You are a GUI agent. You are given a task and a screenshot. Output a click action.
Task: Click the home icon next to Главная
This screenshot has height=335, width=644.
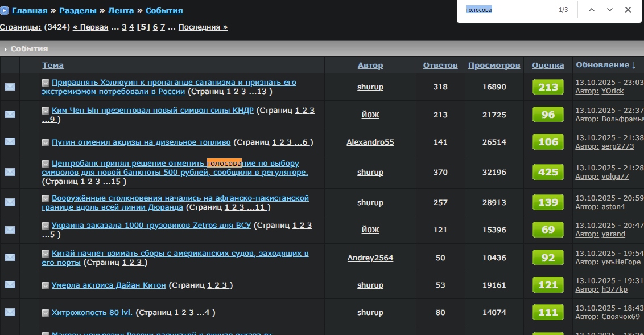click(x=5, y=11)
